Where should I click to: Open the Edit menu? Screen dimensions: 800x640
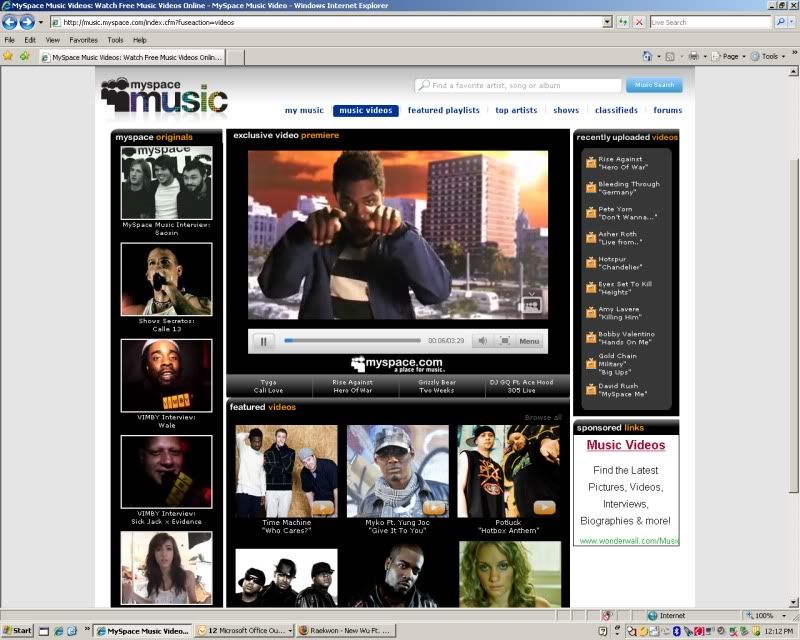coord(30,40)
